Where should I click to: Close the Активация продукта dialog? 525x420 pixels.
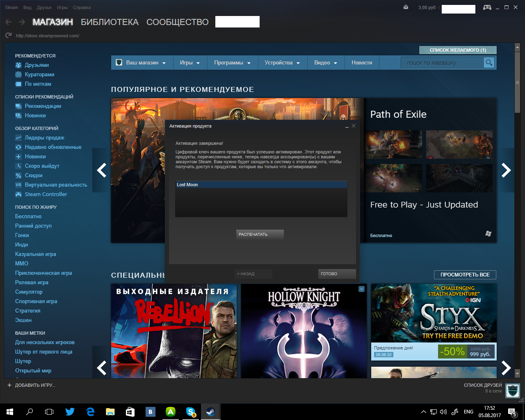354,126
